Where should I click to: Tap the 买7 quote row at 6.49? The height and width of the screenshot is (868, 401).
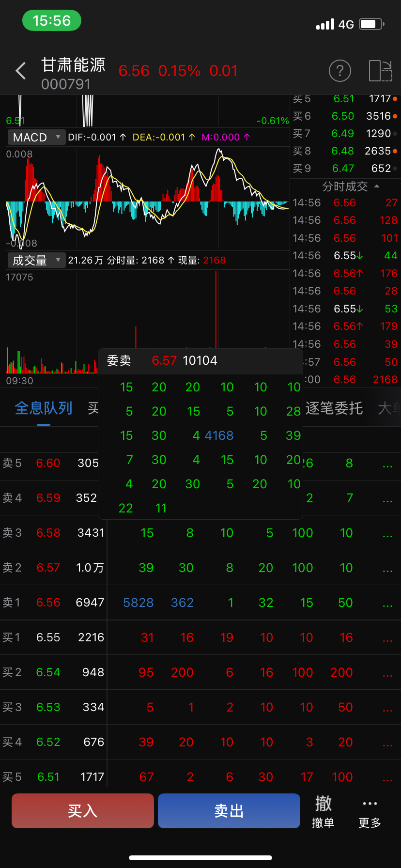click(345, 134)
